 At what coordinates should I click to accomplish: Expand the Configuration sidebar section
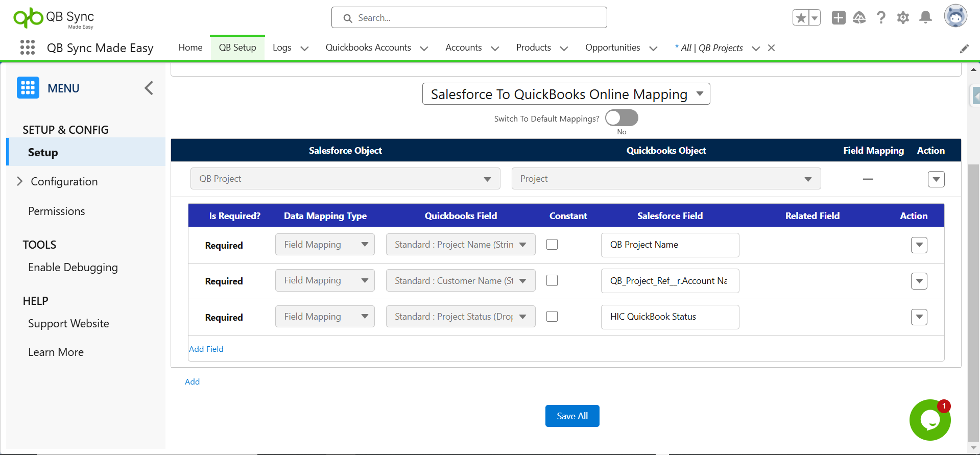[x=20, y=181]
